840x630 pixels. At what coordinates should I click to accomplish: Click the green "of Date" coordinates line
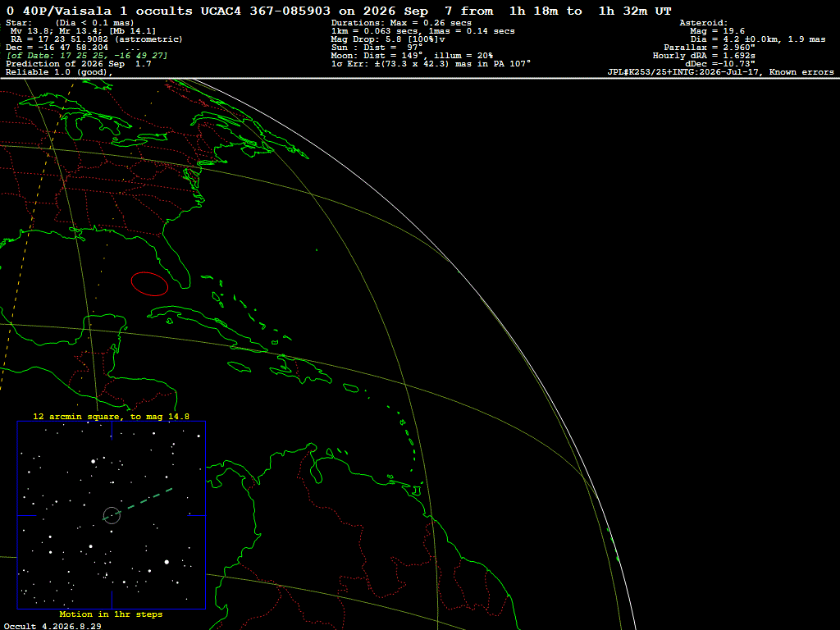[x=87, y=56]
